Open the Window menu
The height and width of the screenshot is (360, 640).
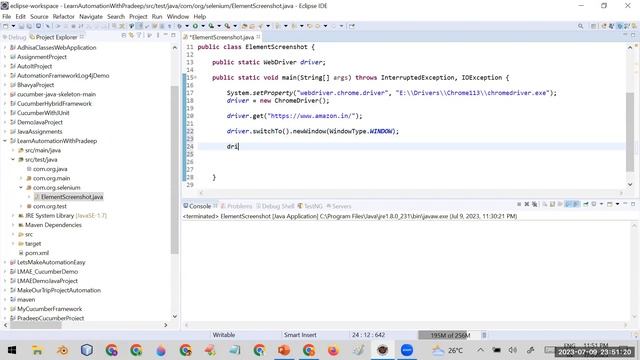point(178,16)
